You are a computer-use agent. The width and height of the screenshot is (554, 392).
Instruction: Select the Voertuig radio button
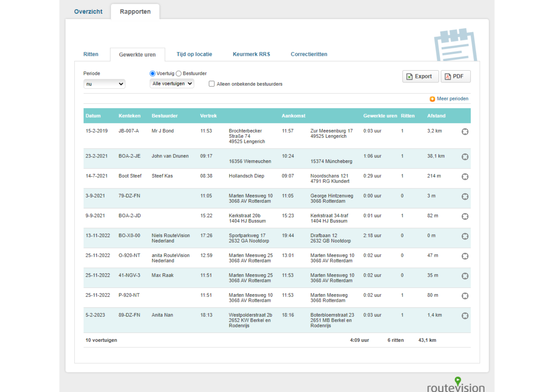coord(153,74)
